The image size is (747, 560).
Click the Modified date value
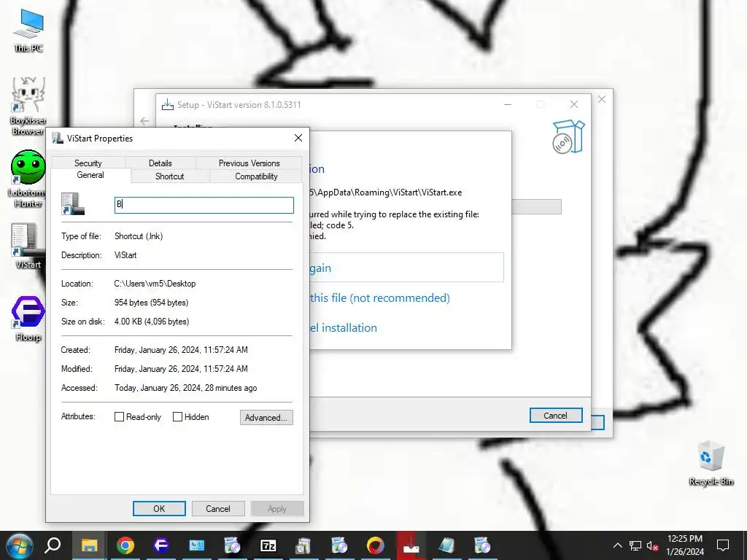coord(181,369)
